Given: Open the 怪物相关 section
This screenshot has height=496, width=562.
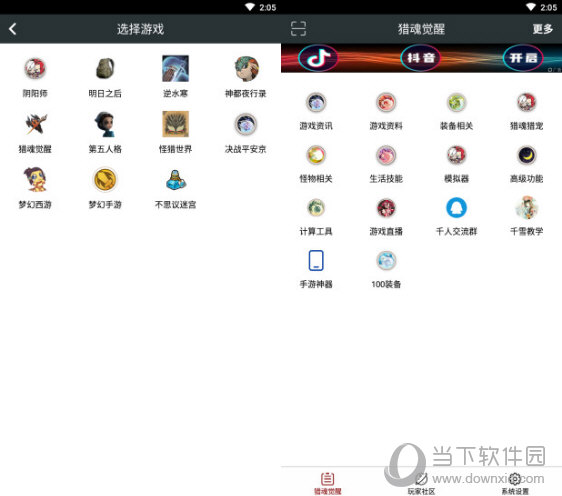Looking at the screenshot, I should click(316, 155).
